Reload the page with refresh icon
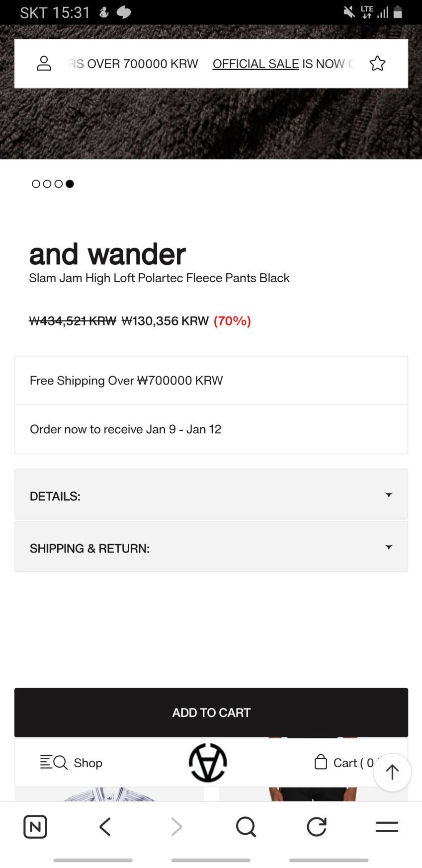Image resolution: width=422 pixels, height=868 pixels. (x=317, y=827)
